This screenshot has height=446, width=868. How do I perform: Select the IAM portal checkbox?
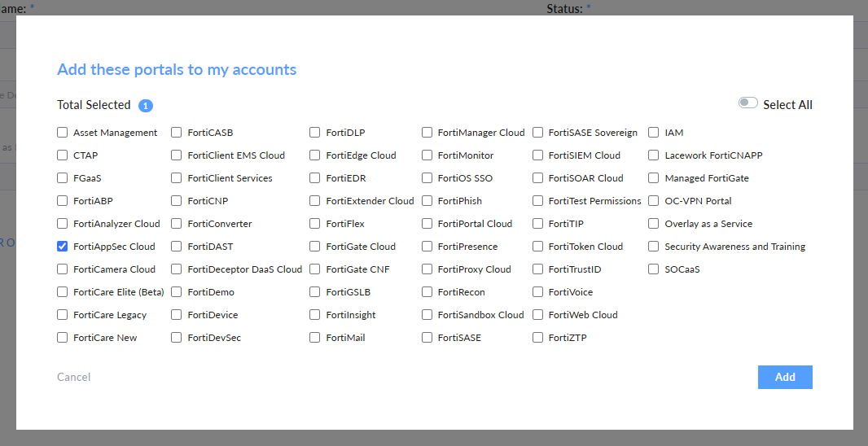pos(654,133)
